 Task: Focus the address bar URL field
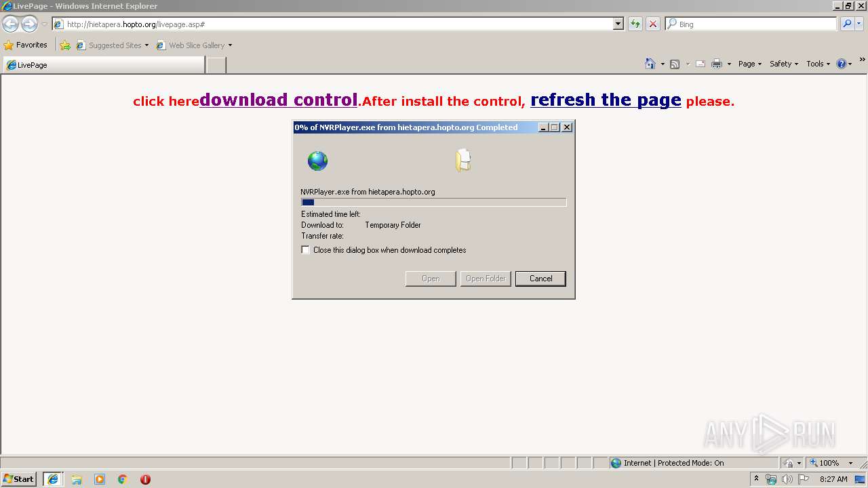tap(332, 24)
